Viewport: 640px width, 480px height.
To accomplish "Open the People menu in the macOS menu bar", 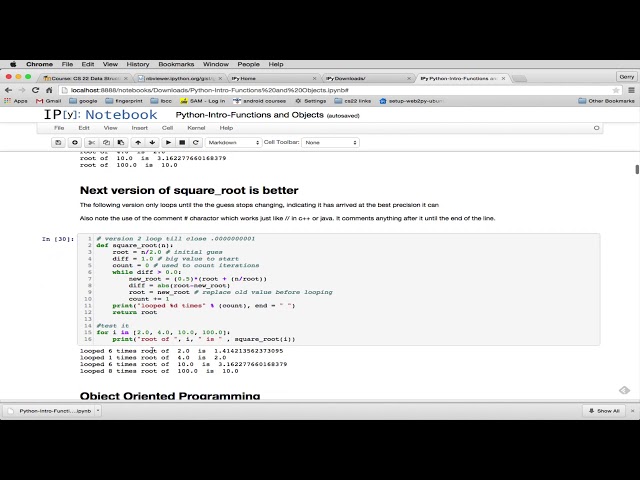I will (x=249, y=64).
